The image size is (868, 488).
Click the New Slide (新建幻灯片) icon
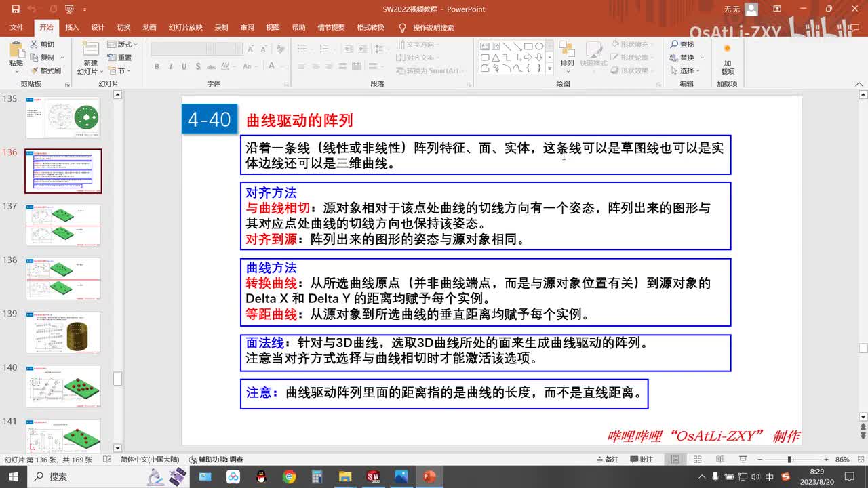90,49
